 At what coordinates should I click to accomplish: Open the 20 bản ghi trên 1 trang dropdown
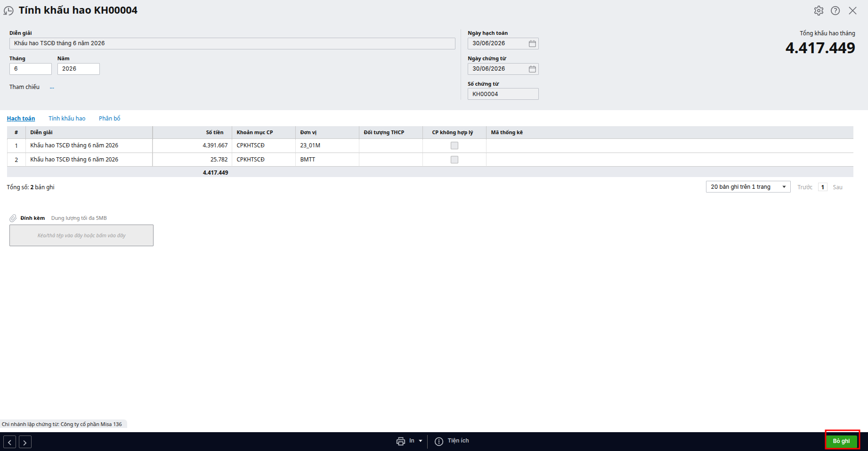click(x=748, y=187)
